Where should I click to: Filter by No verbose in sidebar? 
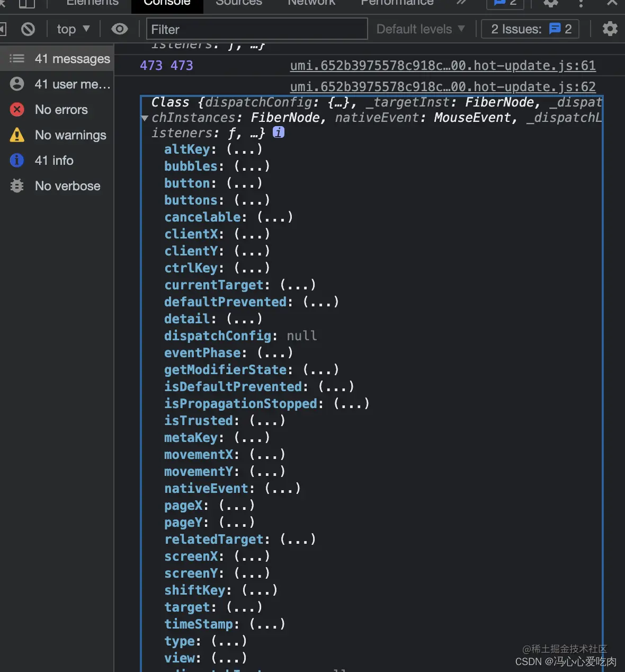pyautogui.click(x=57, y=186)
